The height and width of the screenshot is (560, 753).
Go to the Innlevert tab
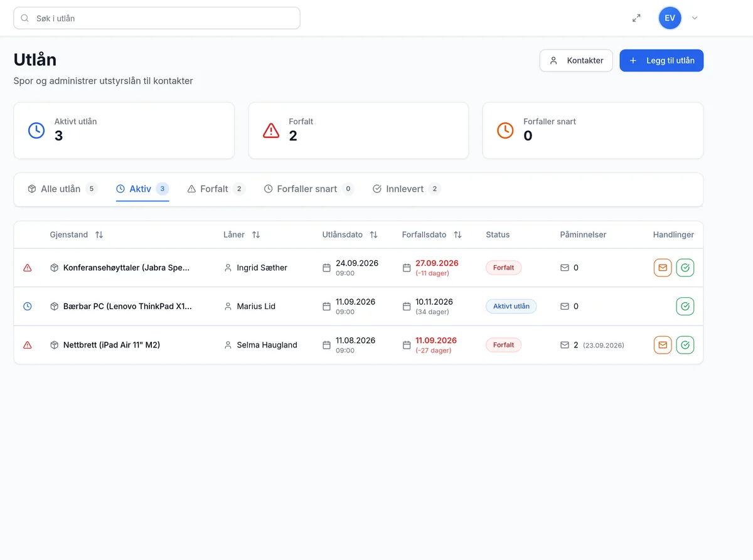407,189
